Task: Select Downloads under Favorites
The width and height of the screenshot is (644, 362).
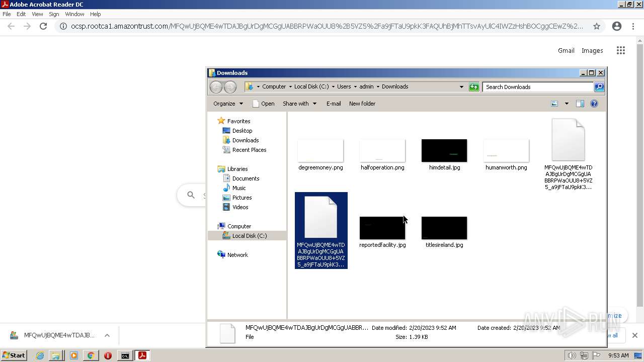Action: click(x=245, y=140)
